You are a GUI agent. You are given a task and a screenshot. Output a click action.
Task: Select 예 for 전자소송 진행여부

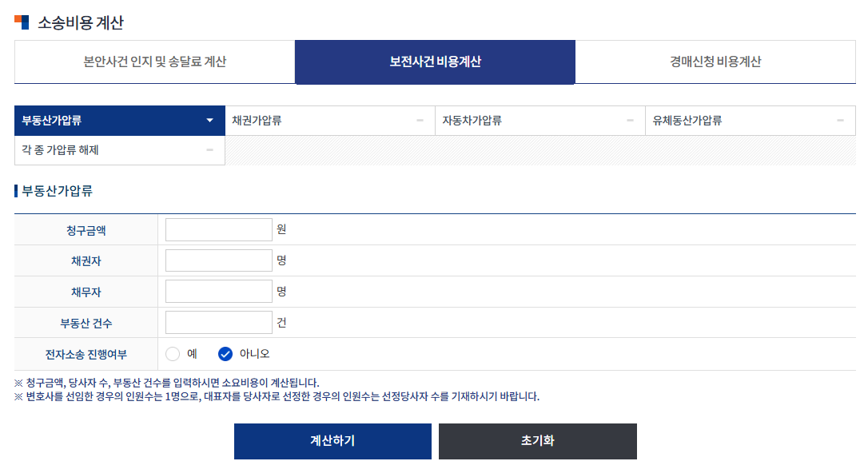coord(173,353)
